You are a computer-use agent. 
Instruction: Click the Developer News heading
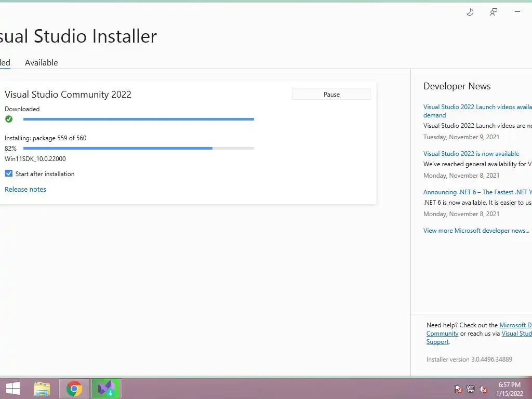[x=457, y=86]
